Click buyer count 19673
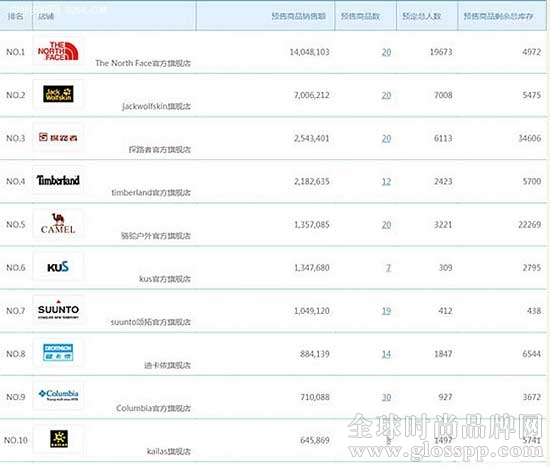 (441, 52)
